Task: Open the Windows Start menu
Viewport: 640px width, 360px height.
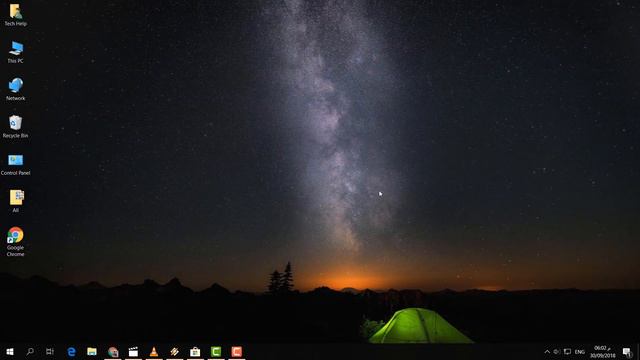Action: click(10, 351)
